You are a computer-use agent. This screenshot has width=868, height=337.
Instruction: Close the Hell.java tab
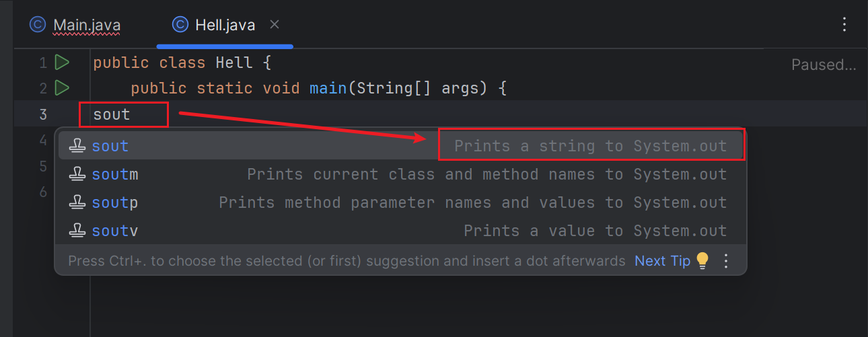[274, 25]
